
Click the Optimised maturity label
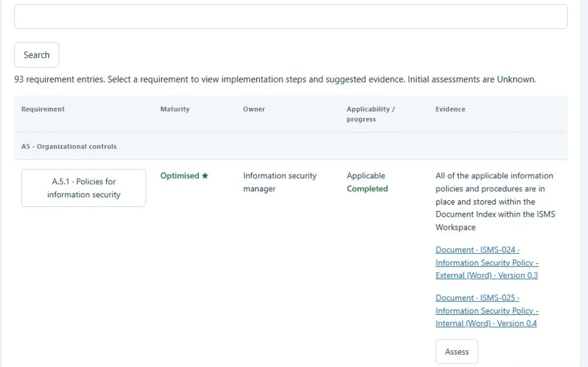[180, 176]
